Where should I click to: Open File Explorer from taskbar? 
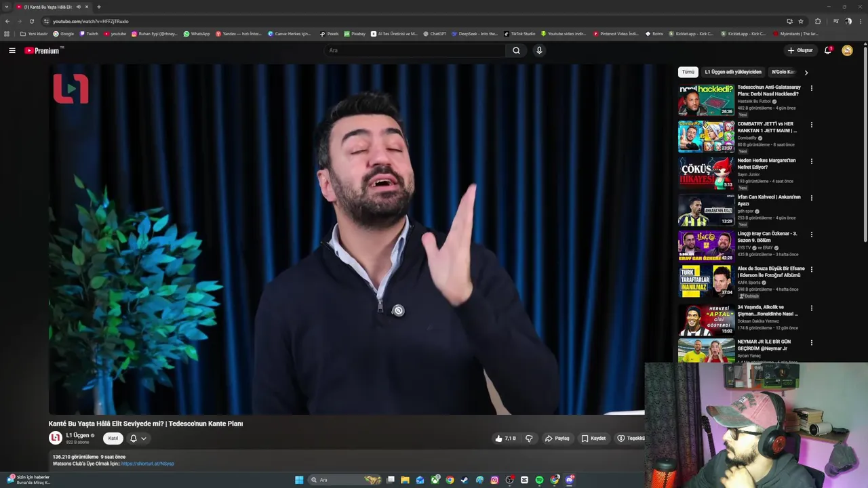coord(405,480)
